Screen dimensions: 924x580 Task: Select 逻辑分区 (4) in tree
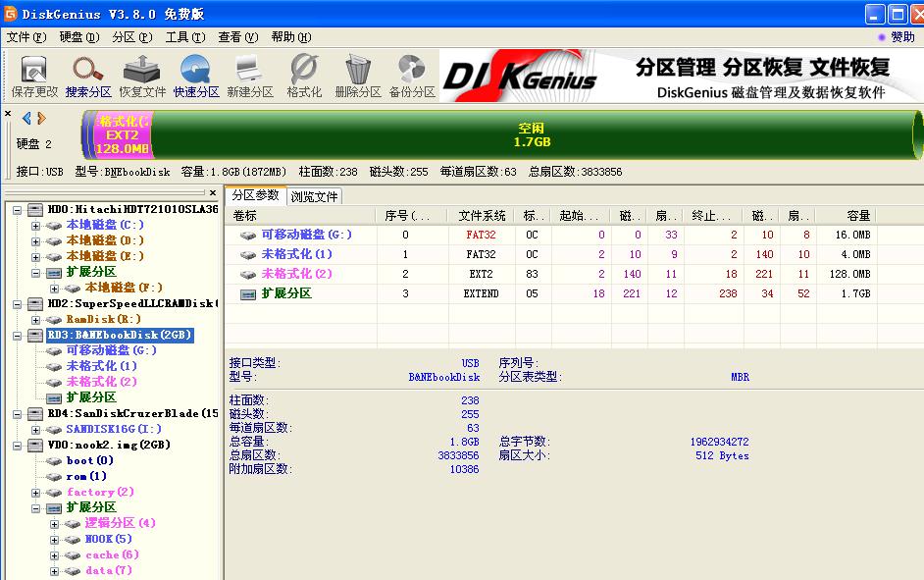(x=121, y=523)
